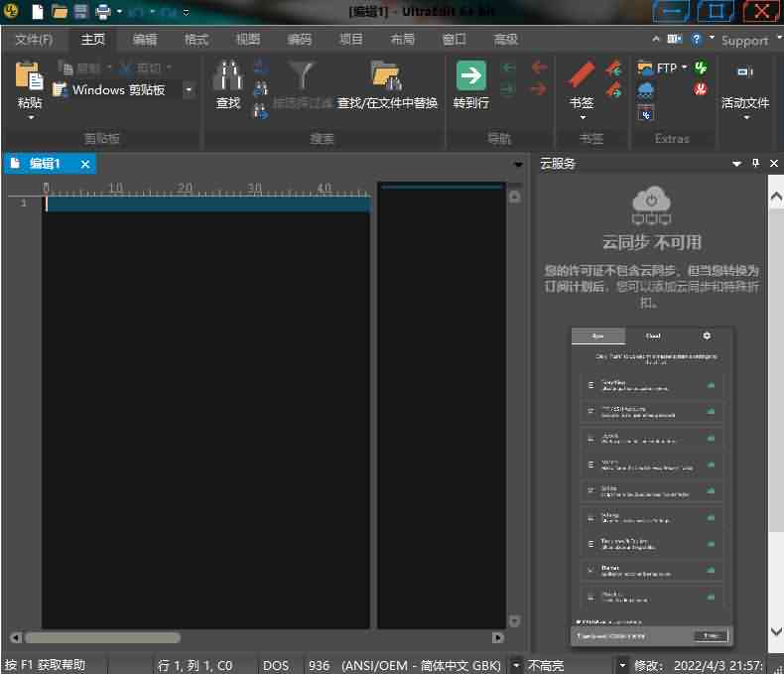This screenshot has width=784, height=674.
Task: Click the save disk icon in title bar
Action: pyautogui.click(x=80, y=12)
